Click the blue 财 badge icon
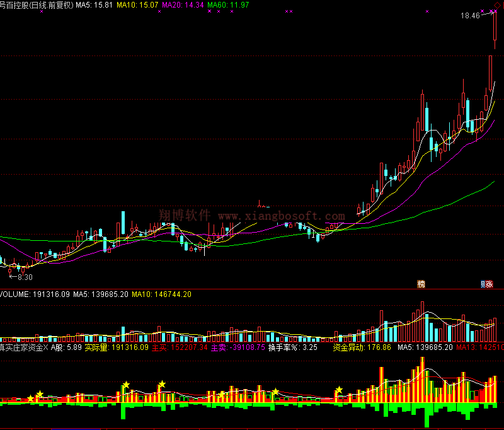The height and width of the screenshot is (430, 504). point(483,284)
